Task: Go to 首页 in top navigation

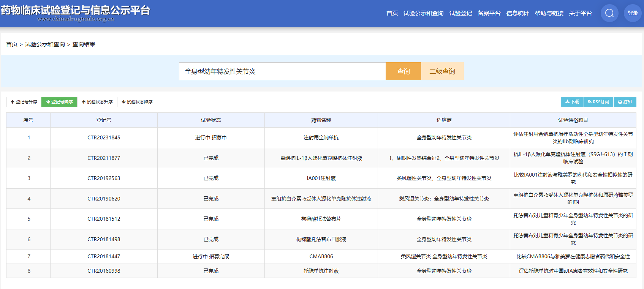Action: tap(392, 13)
